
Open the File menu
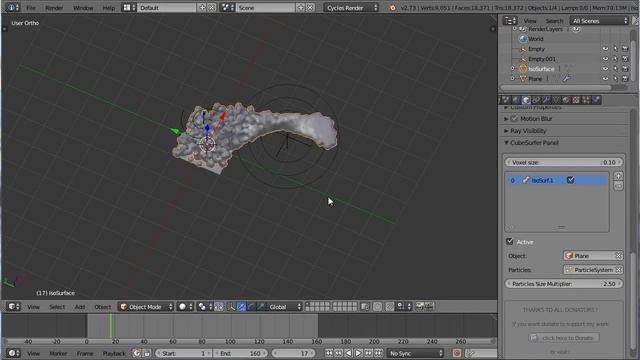[31, 8]
